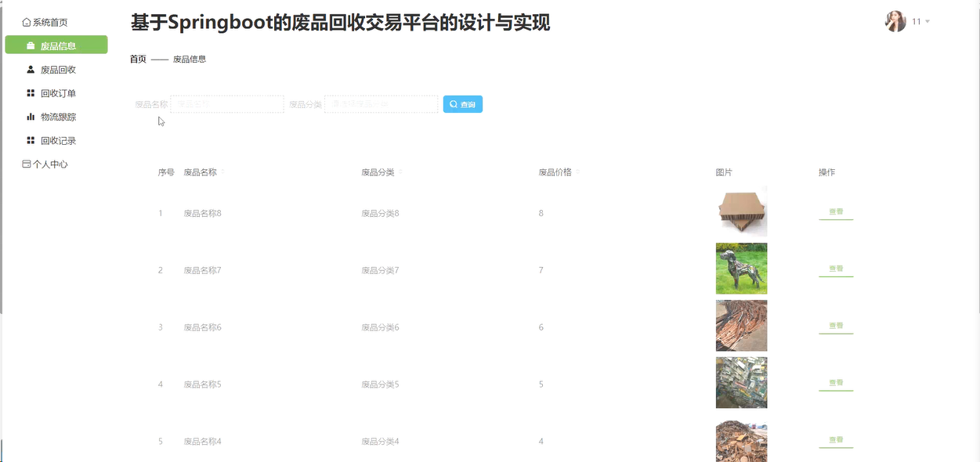Click the 序号 column header
The image size is (980, 462).
tap(166, 172)
